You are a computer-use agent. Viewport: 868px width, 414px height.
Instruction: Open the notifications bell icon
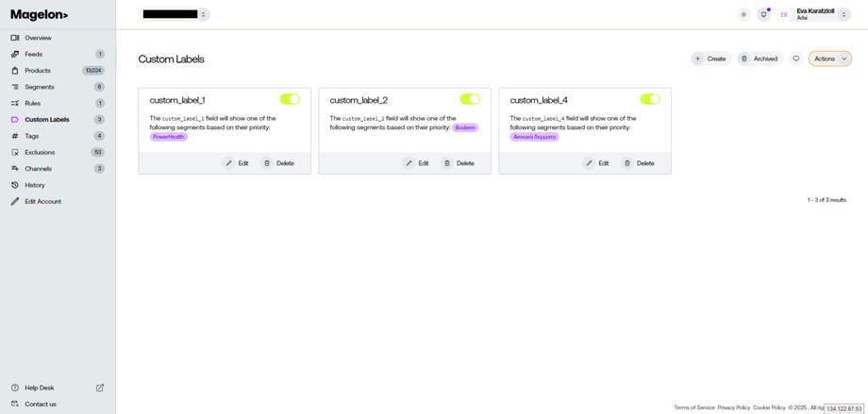tap(763, 14)
